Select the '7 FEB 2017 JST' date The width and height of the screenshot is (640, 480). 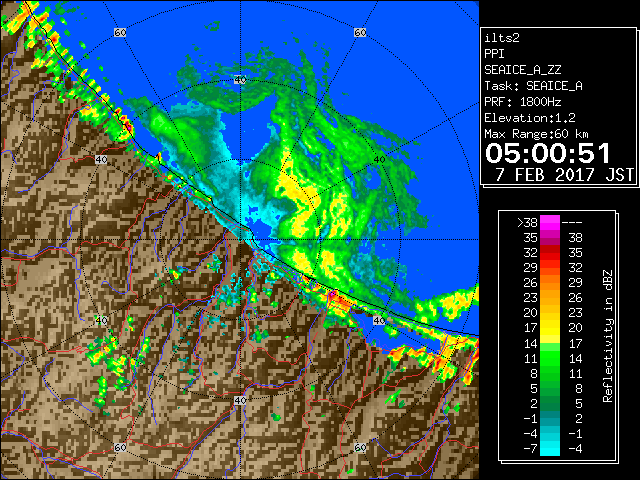(565, 175)
